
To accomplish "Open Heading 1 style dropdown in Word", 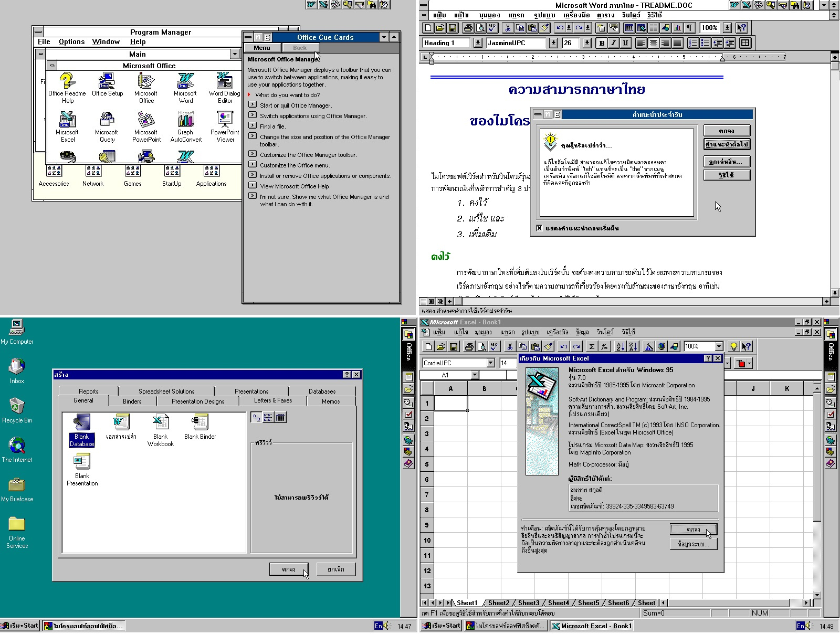I will tap(478, 43).
